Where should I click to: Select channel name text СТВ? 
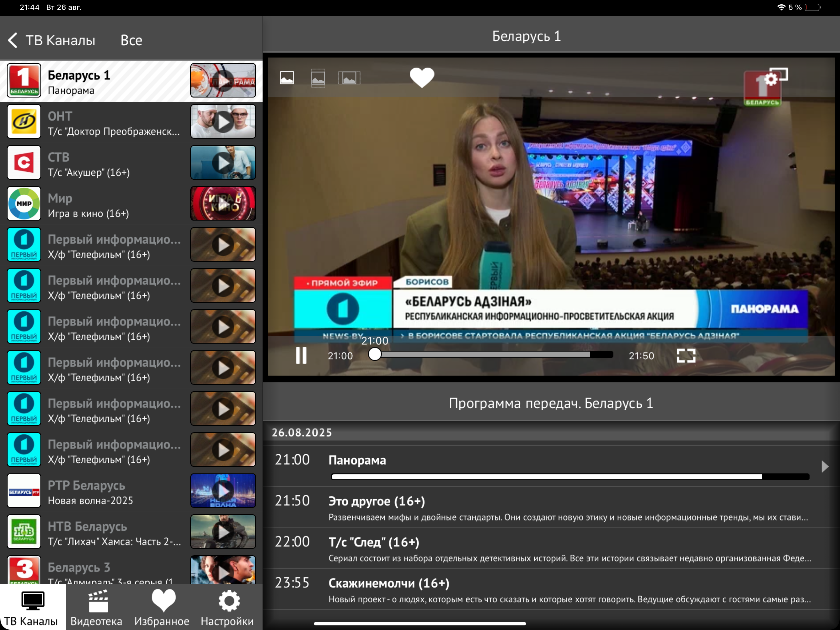(x=59, y=157)
